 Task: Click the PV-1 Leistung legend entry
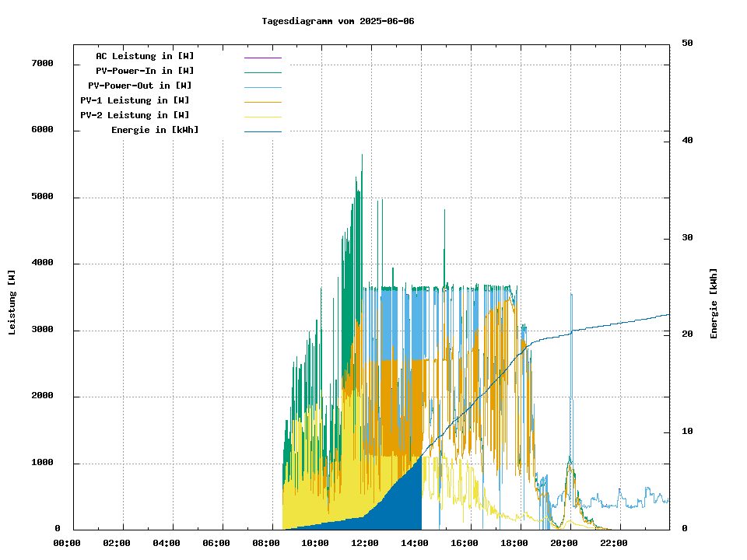135,100
